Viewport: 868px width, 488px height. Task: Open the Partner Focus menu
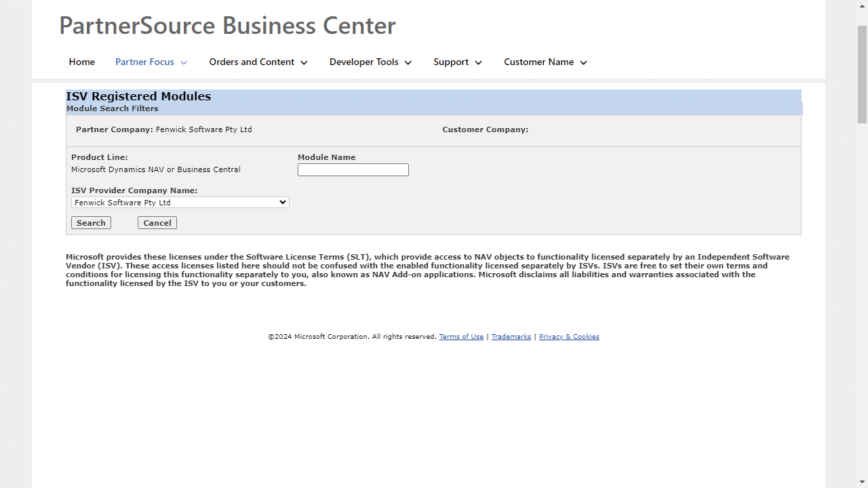[x=151, y=62]
